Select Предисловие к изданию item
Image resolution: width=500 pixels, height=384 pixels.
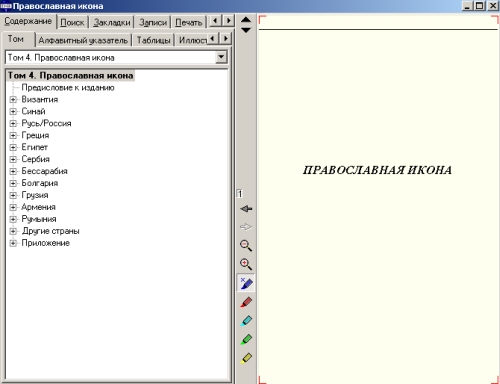pos(68,88)
